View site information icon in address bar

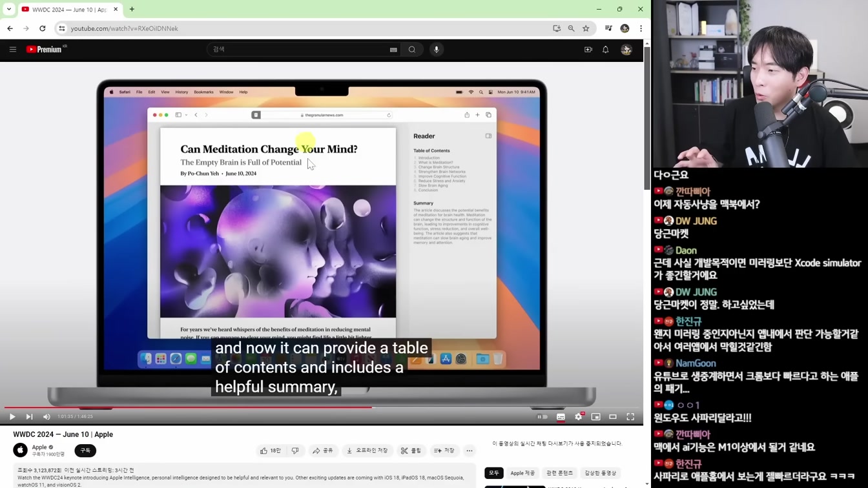[62, 28]
